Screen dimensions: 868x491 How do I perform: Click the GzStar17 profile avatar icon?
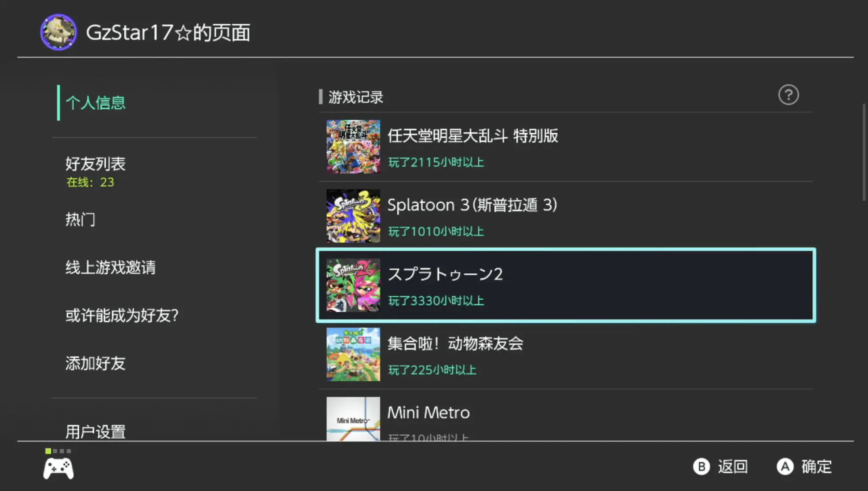(x=58, y=32)
